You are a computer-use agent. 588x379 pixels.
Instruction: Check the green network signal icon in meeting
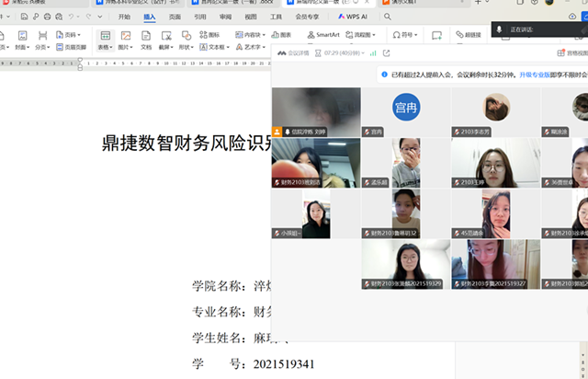pyautogui.click(x=373, y=53)
